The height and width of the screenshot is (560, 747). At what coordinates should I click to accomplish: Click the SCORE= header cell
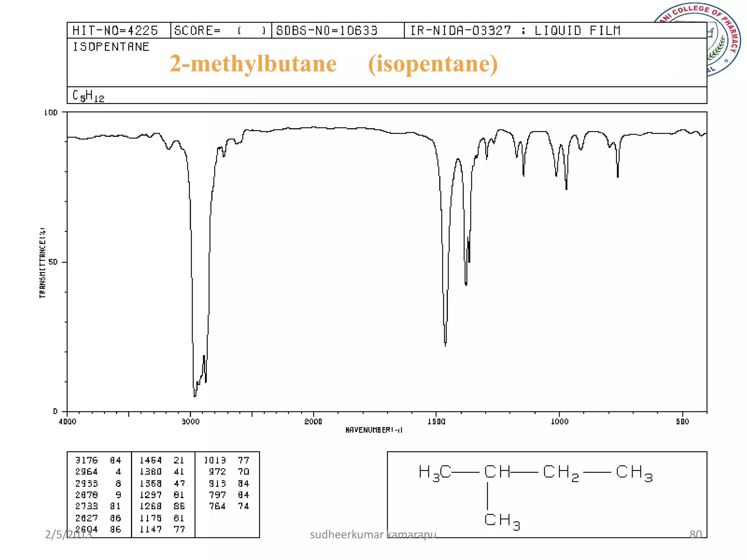tap(221, 30)
